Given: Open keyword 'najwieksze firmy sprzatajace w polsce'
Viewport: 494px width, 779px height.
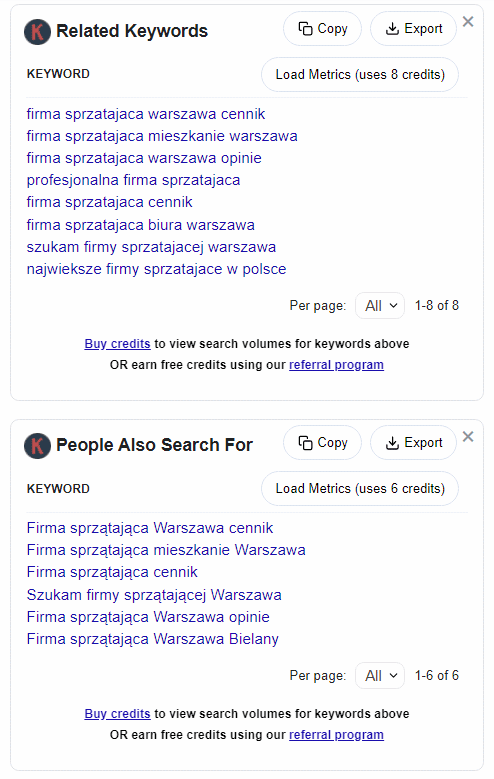Looking at the screenshot, I should coord(157,269).
